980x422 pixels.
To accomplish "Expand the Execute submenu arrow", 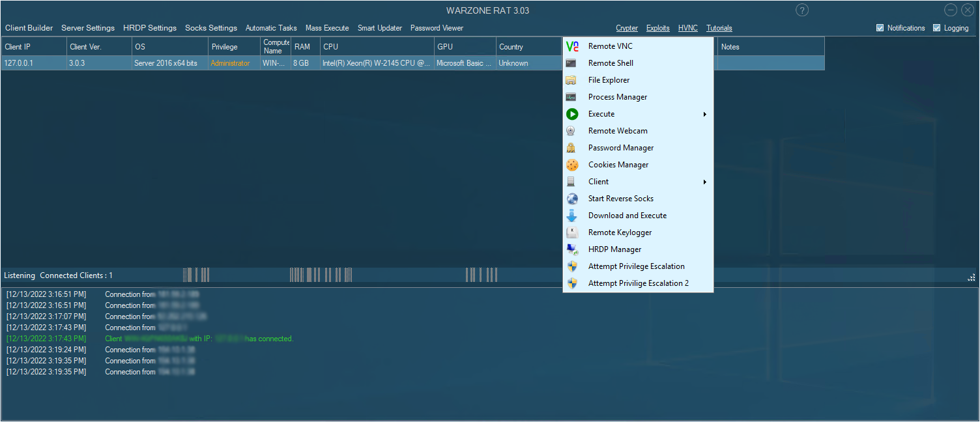I will click(704, 114).
